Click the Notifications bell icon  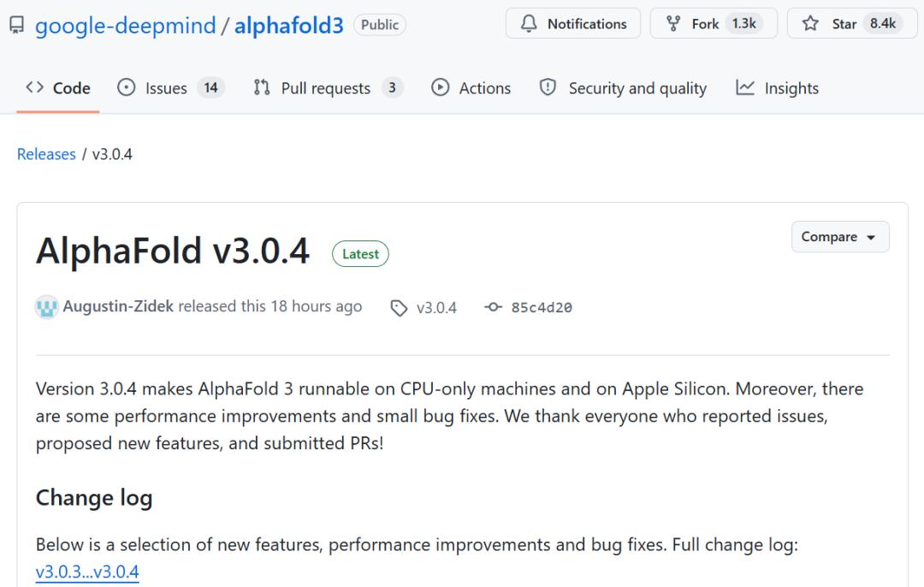[x=529, y=24]
